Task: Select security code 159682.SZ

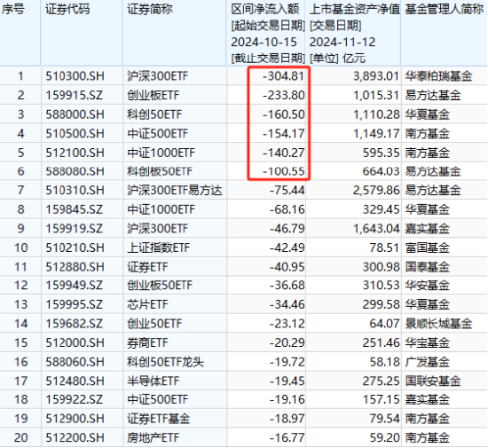Action: (x=74, y=324)
